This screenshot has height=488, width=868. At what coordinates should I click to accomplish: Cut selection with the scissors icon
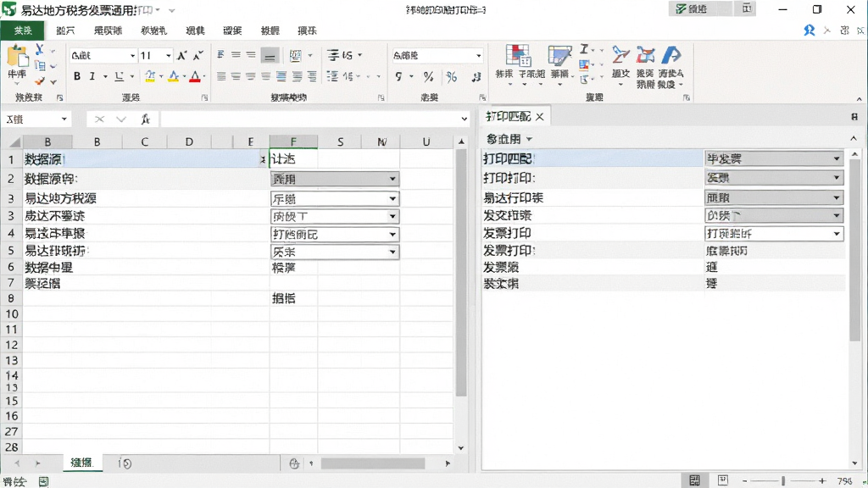[x=39, y=49]
